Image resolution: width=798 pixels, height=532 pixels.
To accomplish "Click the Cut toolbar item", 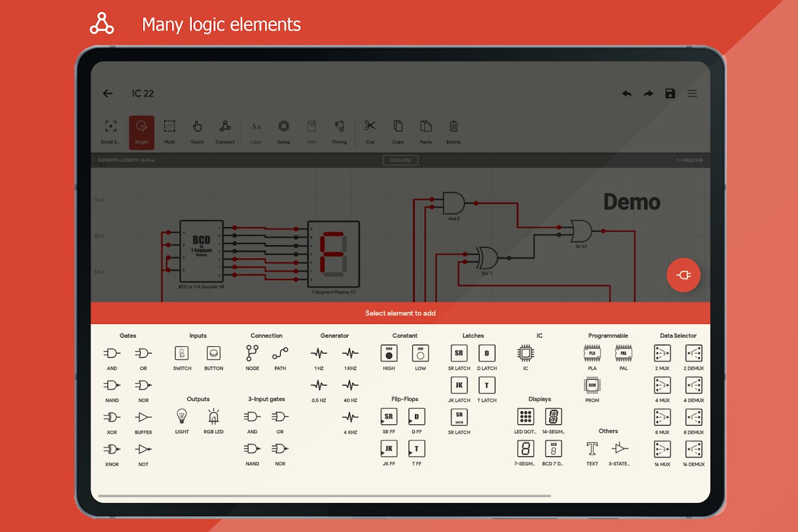I will click(x=370, y=132).
